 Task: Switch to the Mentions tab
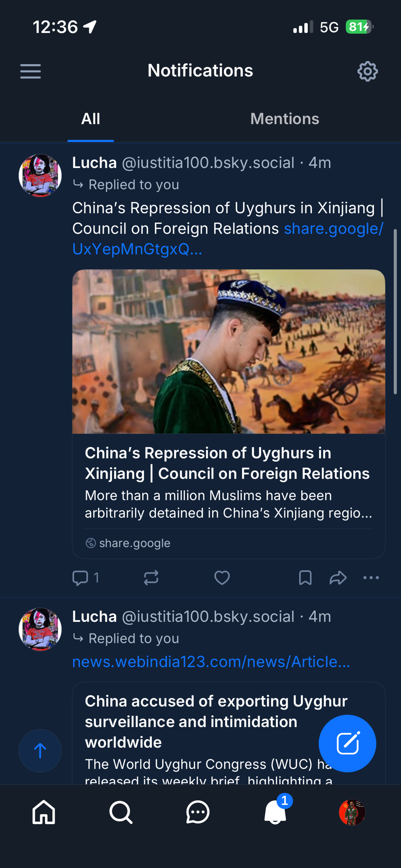pyautogui.click(x=284, y=119)
